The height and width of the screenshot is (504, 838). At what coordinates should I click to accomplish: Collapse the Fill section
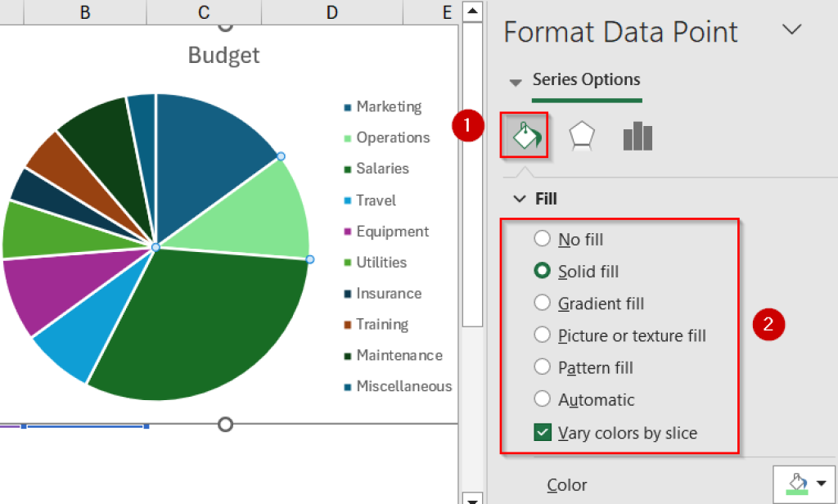(x=520, y=199)
